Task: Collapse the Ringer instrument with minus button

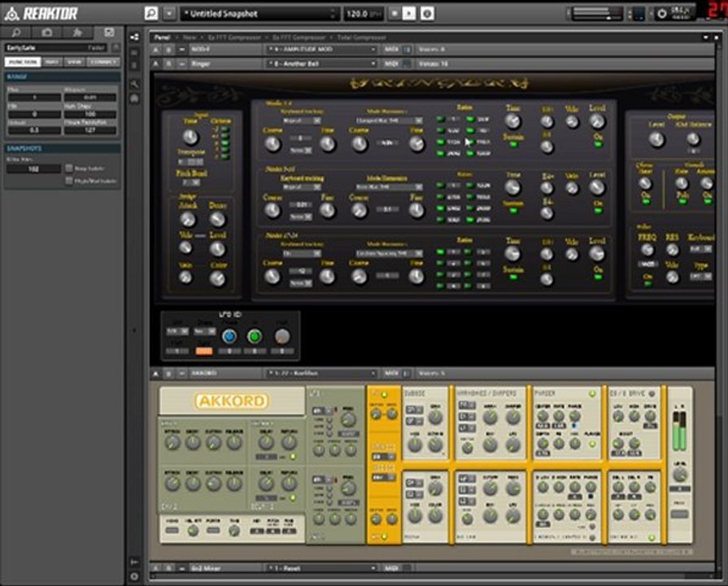Action: (181, 63)
